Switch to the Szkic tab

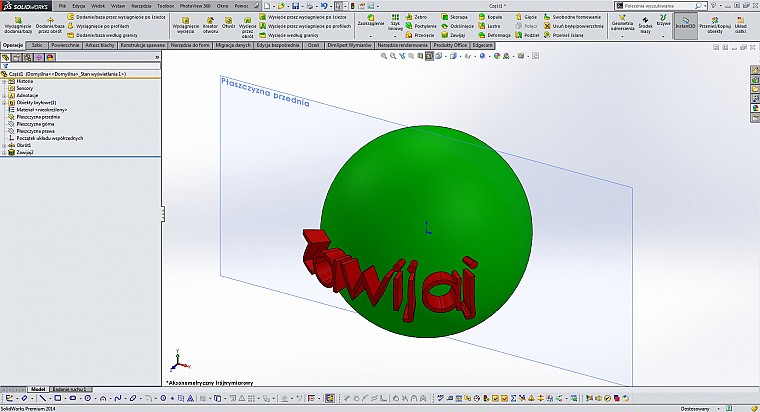pos(37,45)
